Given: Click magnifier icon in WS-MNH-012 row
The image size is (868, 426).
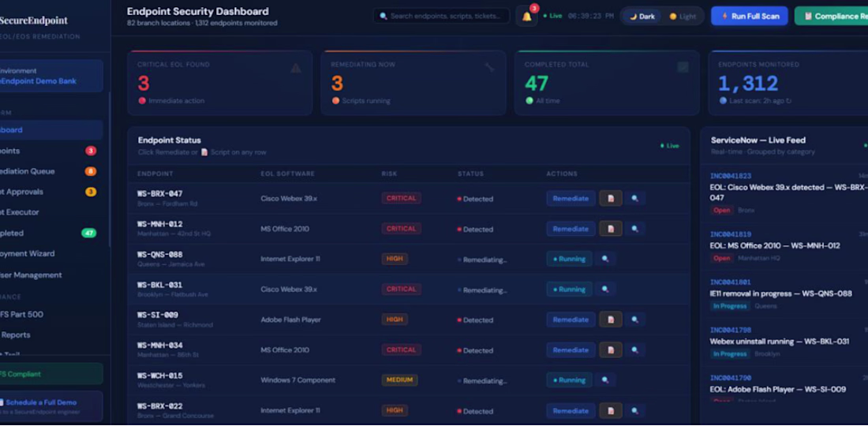Looking at the screenshot, I should [x=635, y=229].
